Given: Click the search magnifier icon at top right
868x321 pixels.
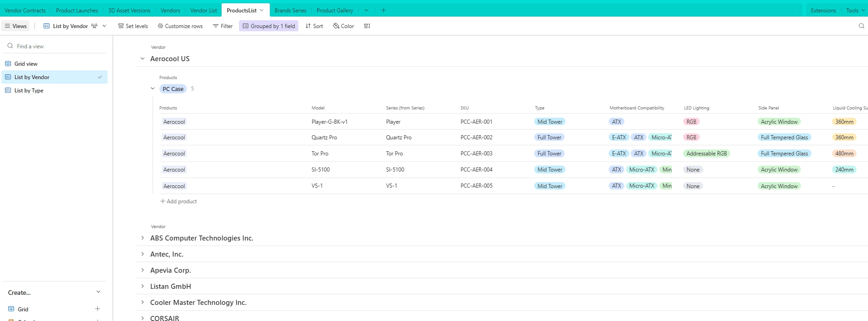Looking at the screenshot, I should point(862,26).
